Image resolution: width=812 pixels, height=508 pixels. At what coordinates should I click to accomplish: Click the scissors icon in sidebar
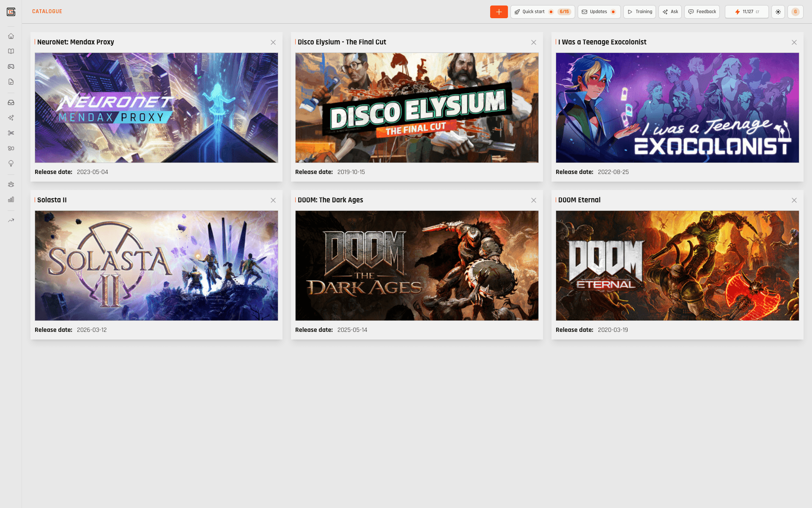(11, 133)
